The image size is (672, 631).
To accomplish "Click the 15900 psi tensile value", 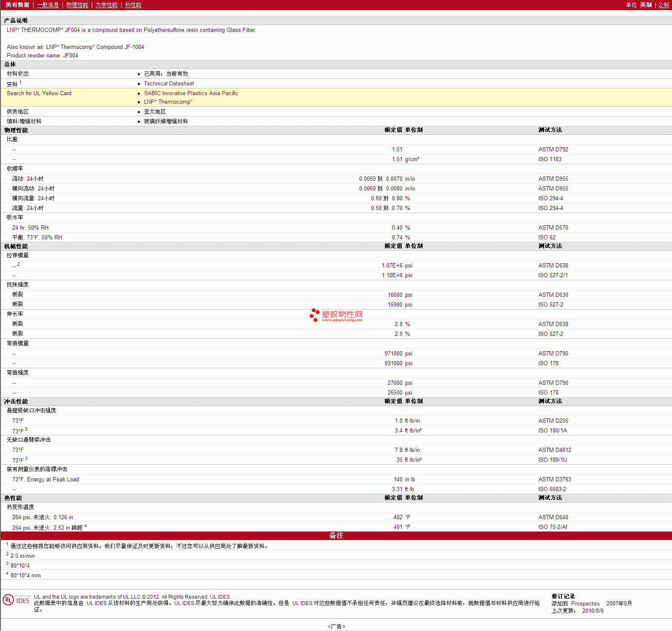I will (x=400, y=305).
